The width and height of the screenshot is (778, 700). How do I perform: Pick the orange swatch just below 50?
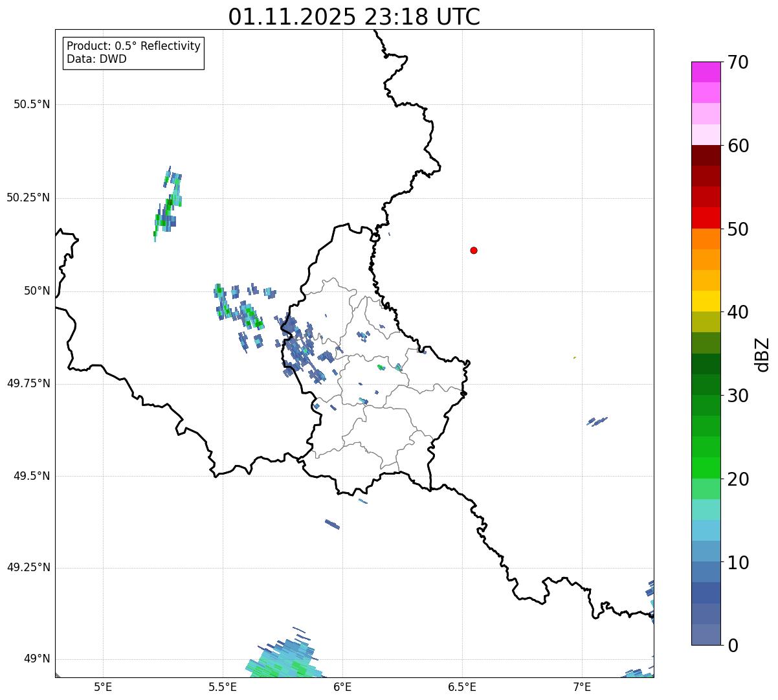tap(706, 239)
